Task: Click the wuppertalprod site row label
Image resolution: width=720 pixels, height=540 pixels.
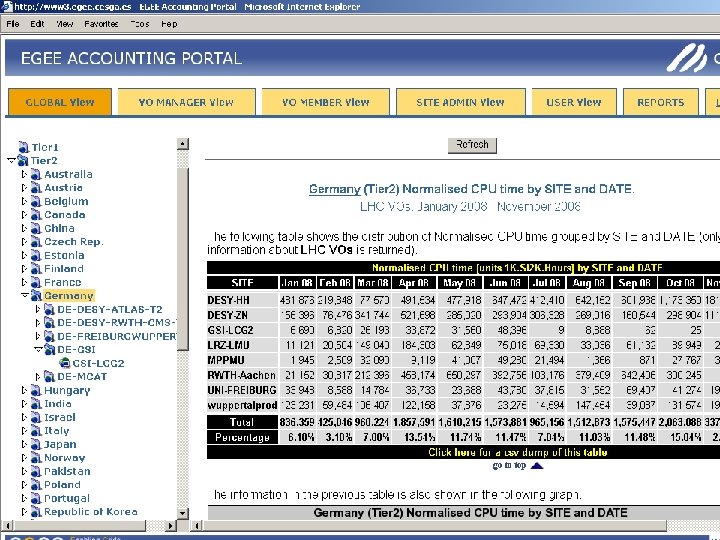Action: coord(242,405)
